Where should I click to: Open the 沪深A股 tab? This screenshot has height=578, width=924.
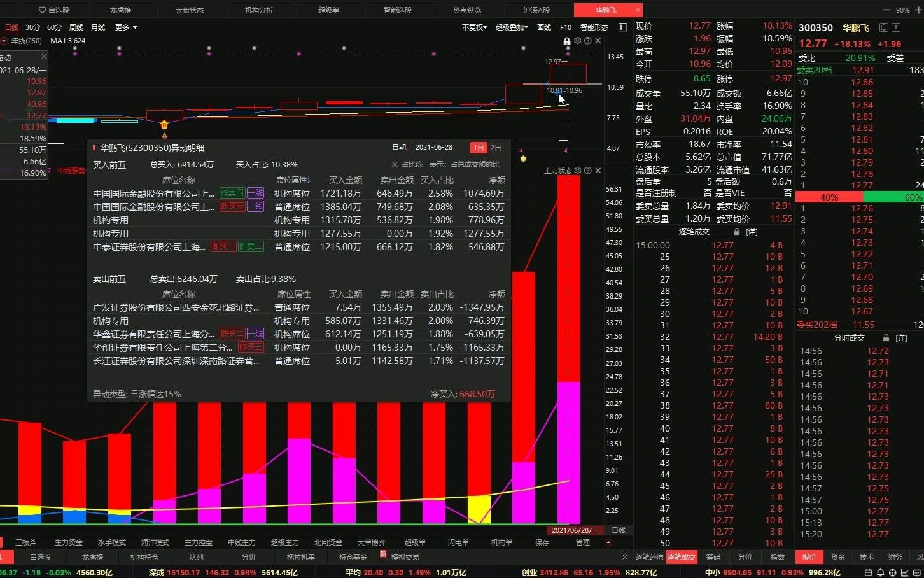point(536,10)
